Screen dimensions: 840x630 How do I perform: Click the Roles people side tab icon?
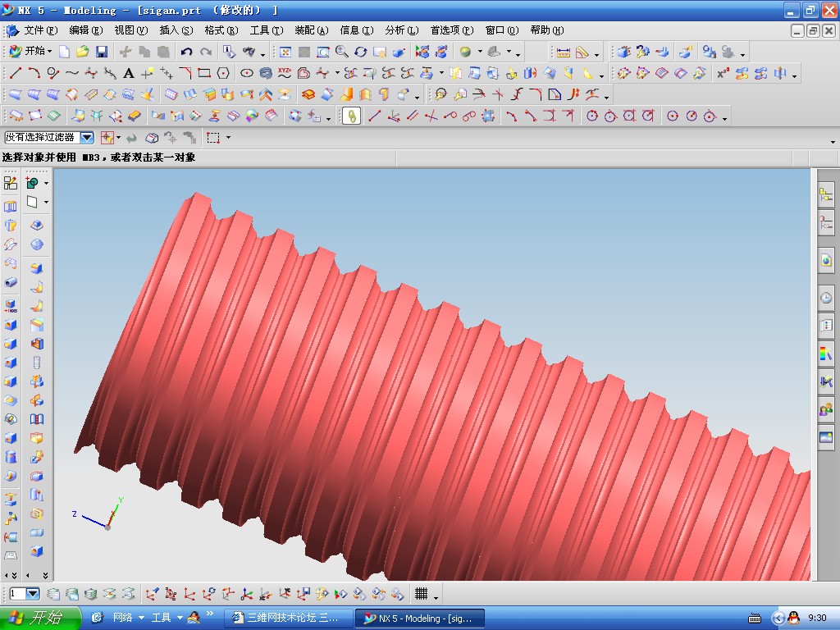pos(826,410)
